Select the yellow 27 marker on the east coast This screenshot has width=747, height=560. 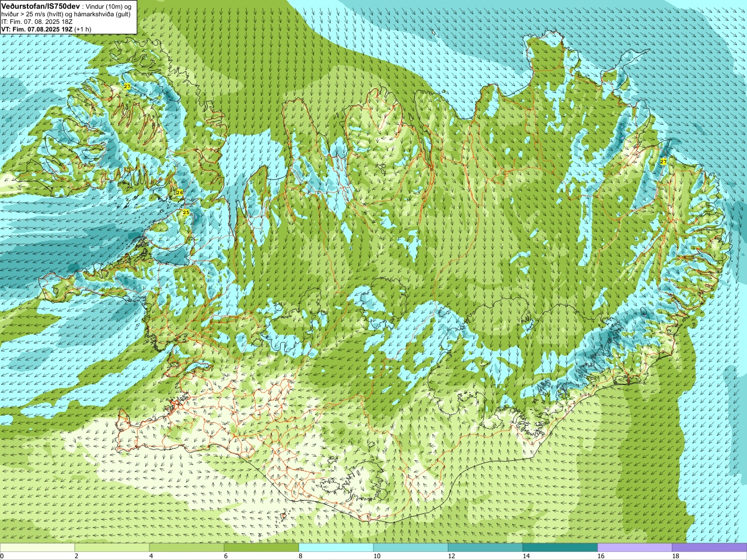pos(664,162)
